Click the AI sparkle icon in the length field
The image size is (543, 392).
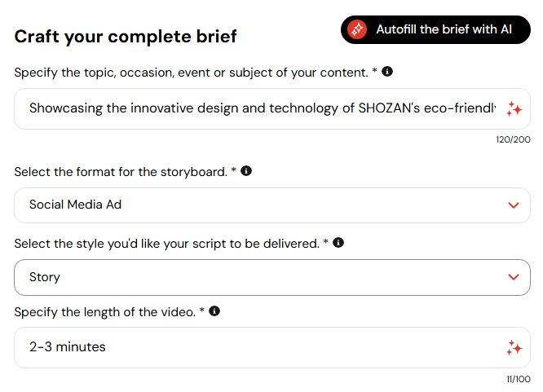514,348
